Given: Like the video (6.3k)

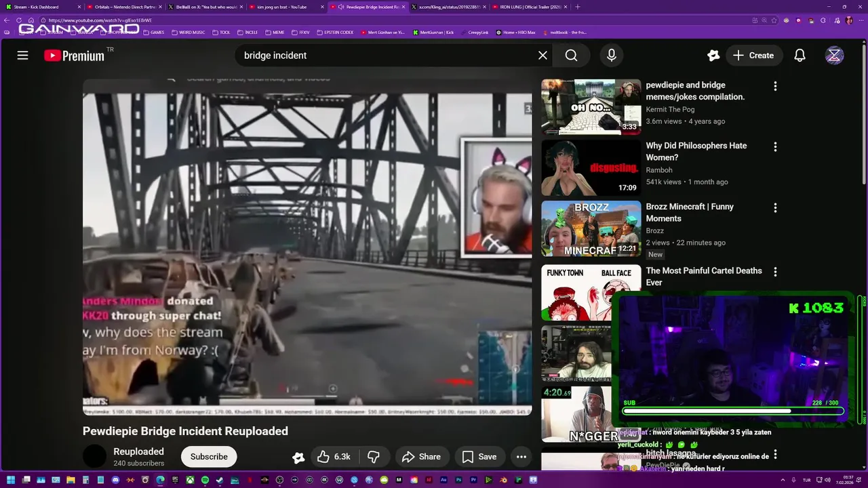Looking at the screenshot, I should click(334, 457).
